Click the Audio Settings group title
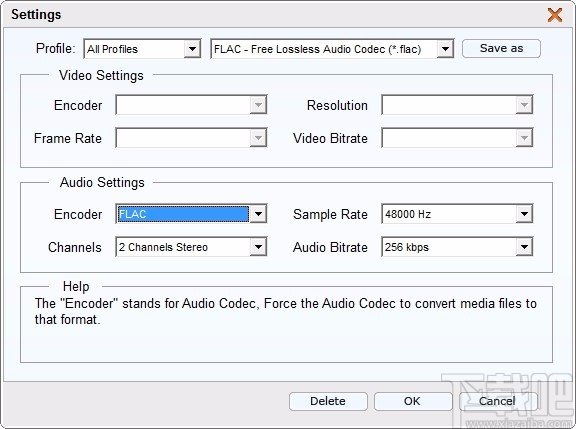Screen dimensions: 576x429 [x=102, y=183]
